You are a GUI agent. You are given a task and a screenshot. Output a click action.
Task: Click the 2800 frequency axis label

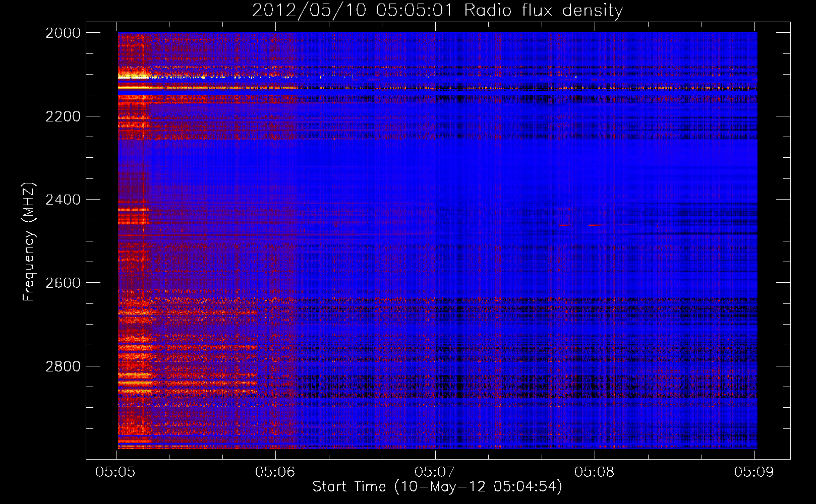63,366
